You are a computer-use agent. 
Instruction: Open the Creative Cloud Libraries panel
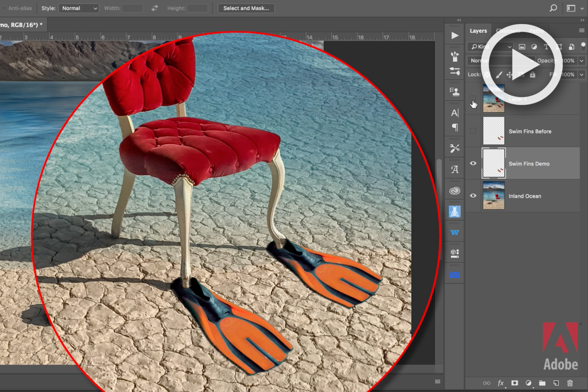tap(455, 191)
